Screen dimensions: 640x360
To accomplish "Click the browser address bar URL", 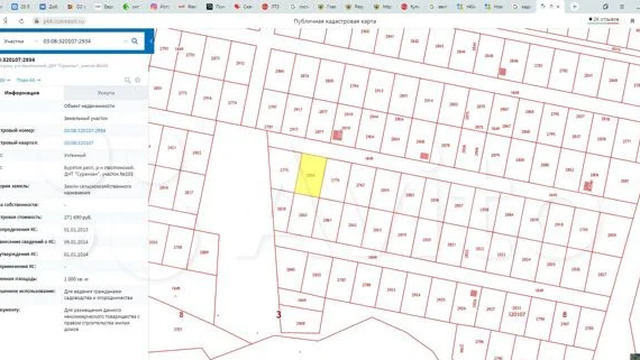I will [x=64, y=21].
